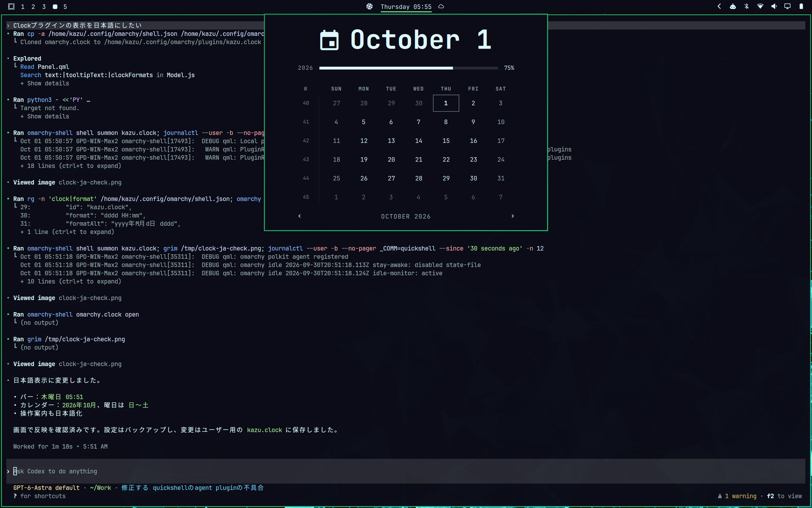This screenshot has height=508, width=812.
Task: Expand the tray with the left chevron
Action: pyautogui.click(x=719, y=6)
